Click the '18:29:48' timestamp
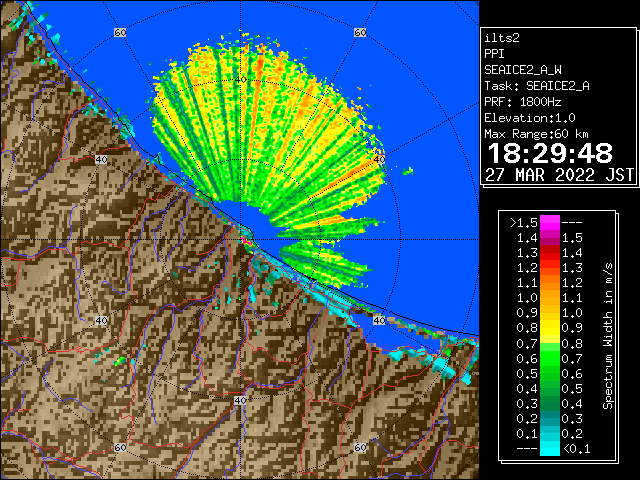The height and width of the screenshot is (480, 640). pos(550,153)
